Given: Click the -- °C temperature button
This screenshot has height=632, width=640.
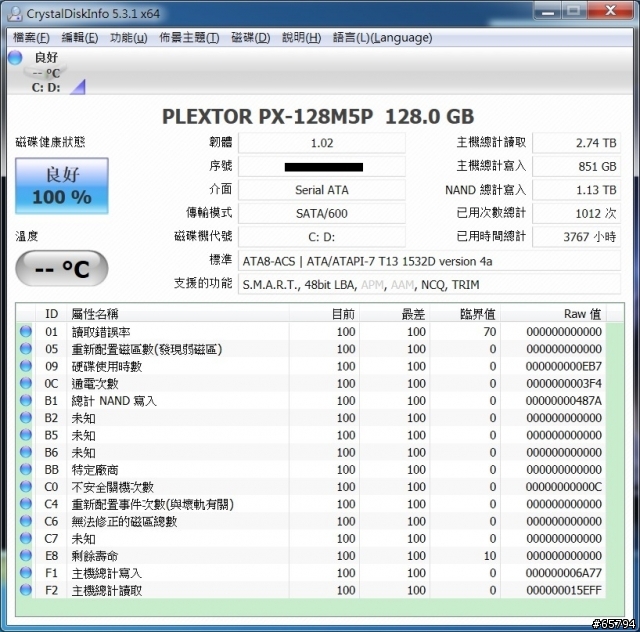Looking at the screenshot, I should [x=62, y=268].
